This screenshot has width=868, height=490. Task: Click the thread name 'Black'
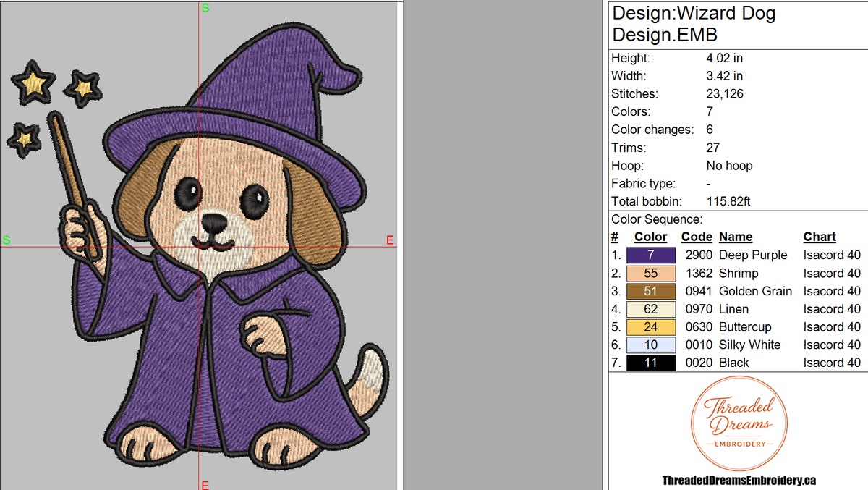[x=734, y=363]
